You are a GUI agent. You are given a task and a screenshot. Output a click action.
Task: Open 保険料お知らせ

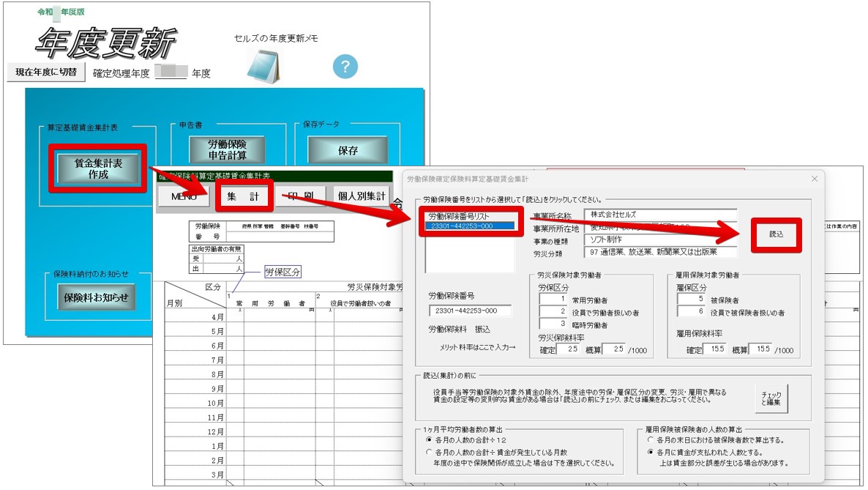[x=97, y=297]
